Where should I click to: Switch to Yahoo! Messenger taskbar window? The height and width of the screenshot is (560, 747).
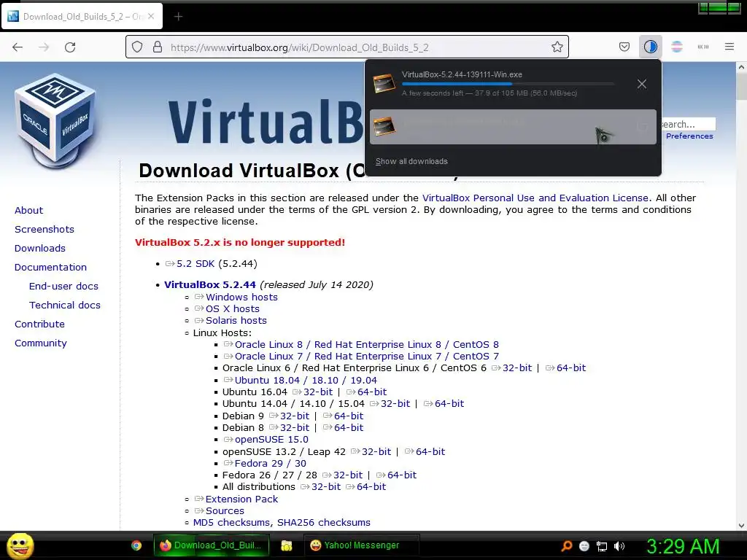[x=362, y=545]
